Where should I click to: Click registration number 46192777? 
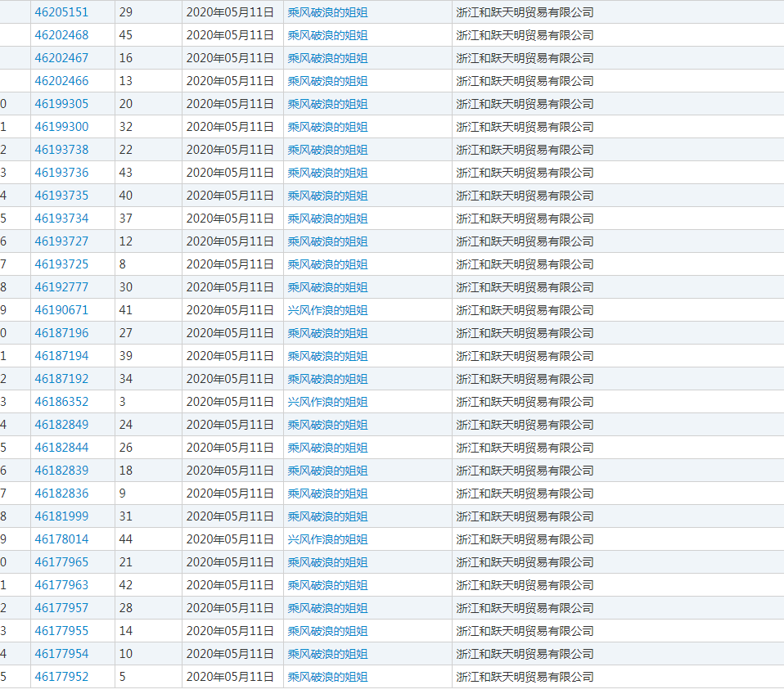[61, 287]
